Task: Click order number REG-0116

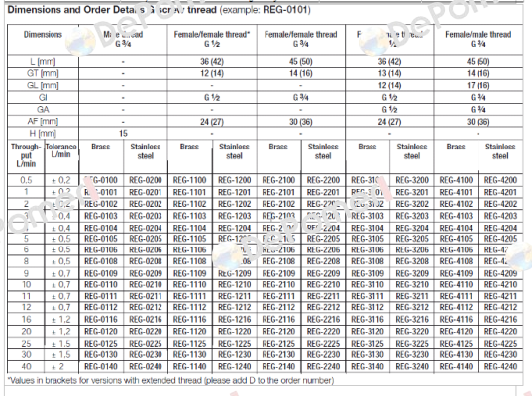Action: [101, 320]
